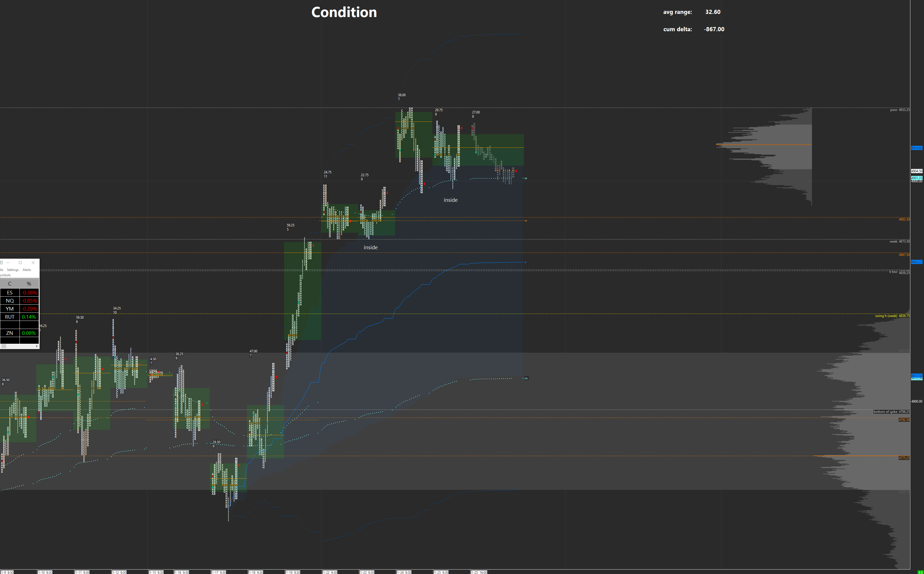The width and height of the screenshot is (924, 574).
Task: Click the 1-19 9:30 date label
Action: 293,572
